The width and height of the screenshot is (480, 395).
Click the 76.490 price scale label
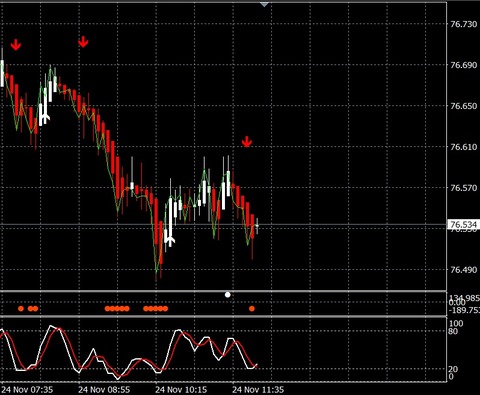tap(463, 270)
